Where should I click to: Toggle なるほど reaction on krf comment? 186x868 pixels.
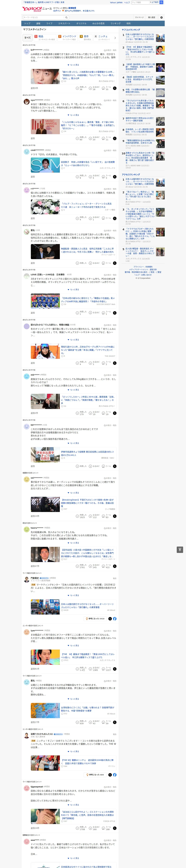pyautogui.click(x=94, y=88)
